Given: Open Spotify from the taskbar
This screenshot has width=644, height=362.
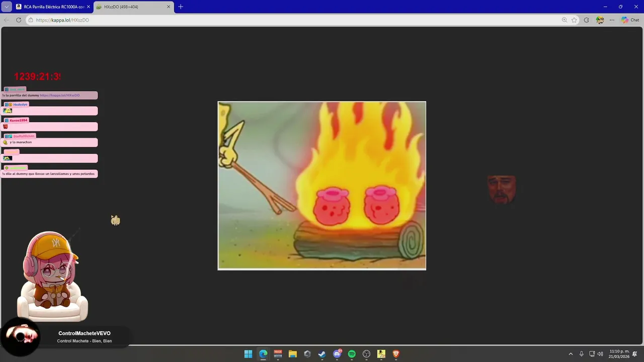Looking at the screenshot, I should coord(352,354).
